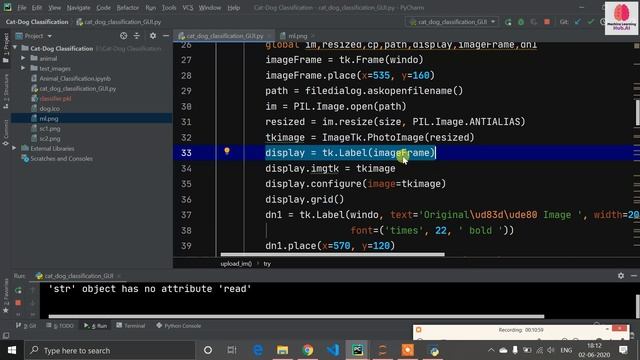
Task: Click the collapse all icon in Project panel
Action: 136,36
